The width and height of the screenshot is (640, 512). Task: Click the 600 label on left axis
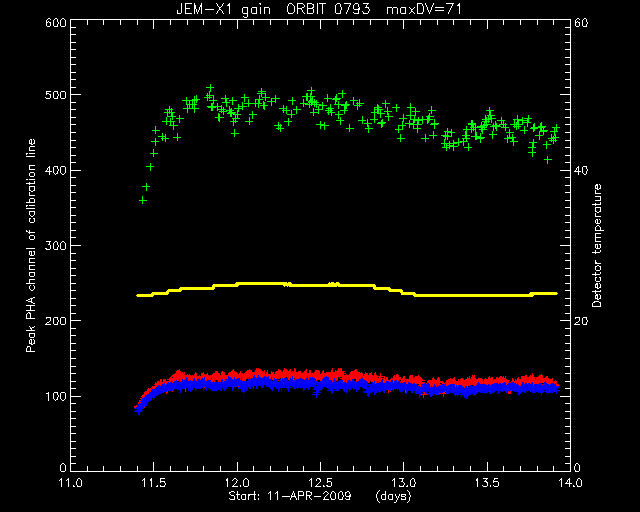[x=56, y=23]
